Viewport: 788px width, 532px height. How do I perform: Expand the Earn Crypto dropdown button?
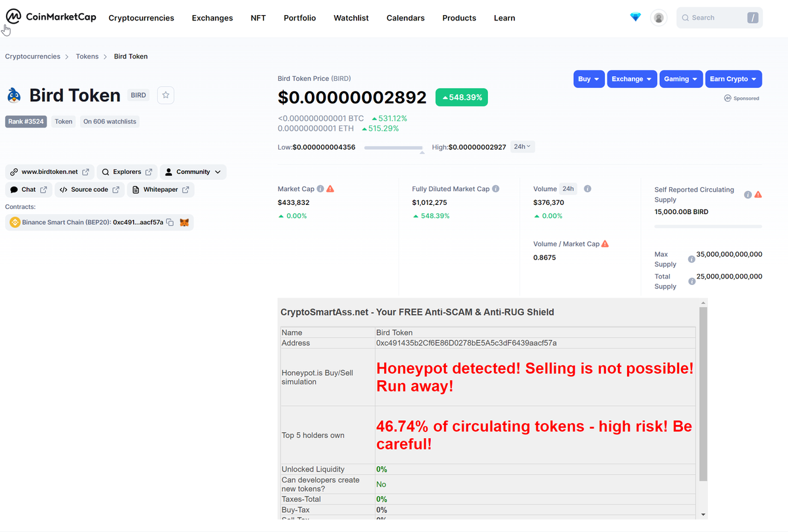[733, 79]
